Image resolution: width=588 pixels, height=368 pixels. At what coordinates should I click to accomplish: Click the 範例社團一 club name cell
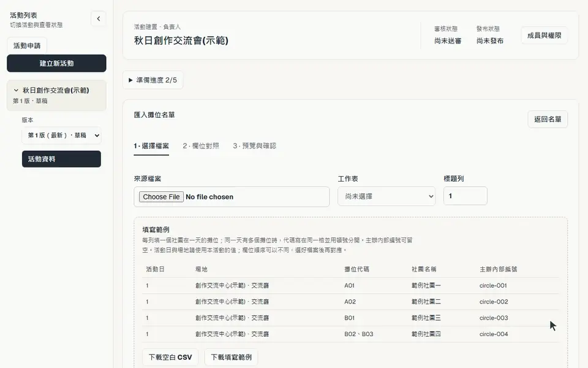pyautogui.click(x=426, y=285)
